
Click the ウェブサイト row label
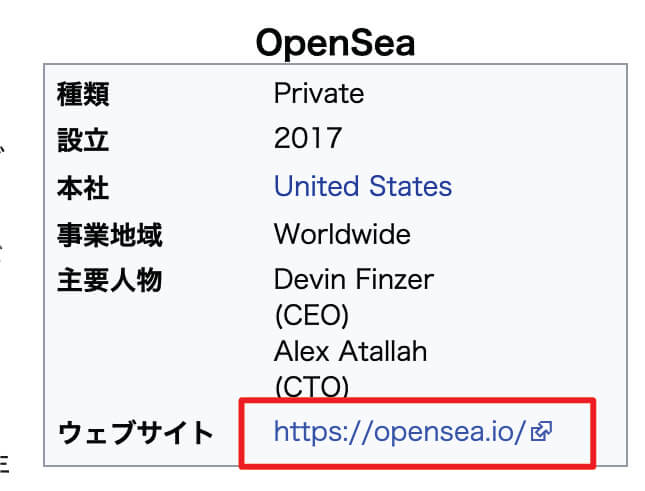point(136,433)
